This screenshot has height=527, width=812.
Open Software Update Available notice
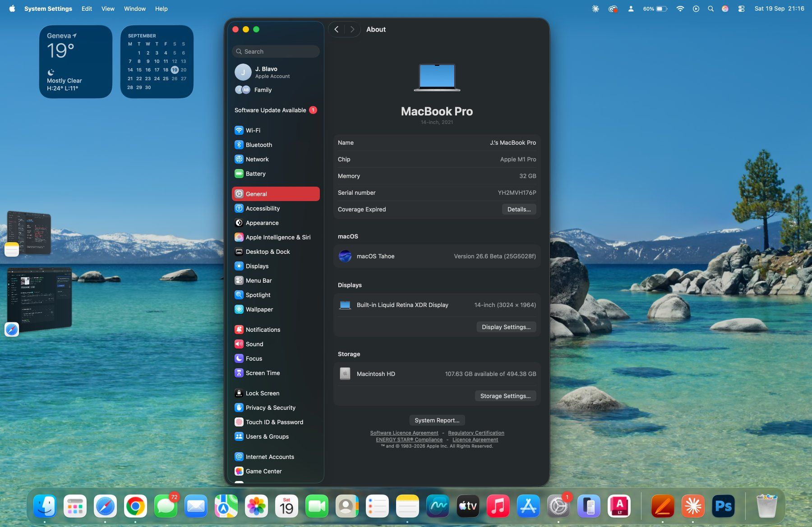click(276, 110)
